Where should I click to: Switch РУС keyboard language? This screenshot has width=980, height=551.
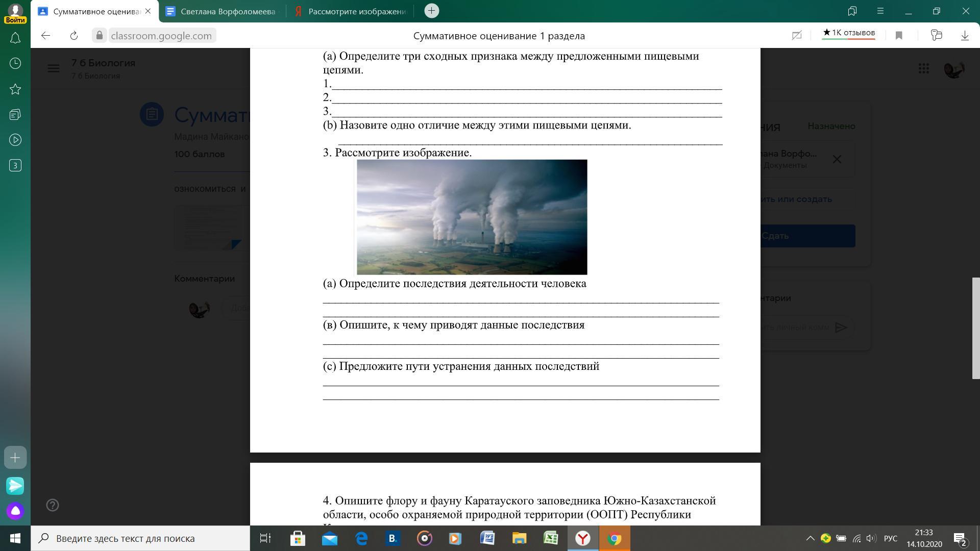[891, 538]
